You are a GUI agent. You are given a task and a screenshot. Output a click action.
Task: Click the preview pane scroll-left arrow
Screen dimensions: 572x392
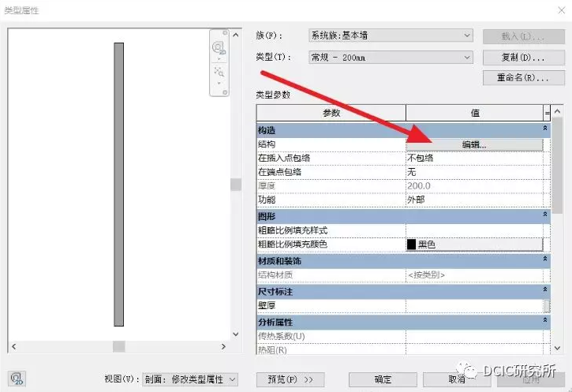(x=14, y=346)
